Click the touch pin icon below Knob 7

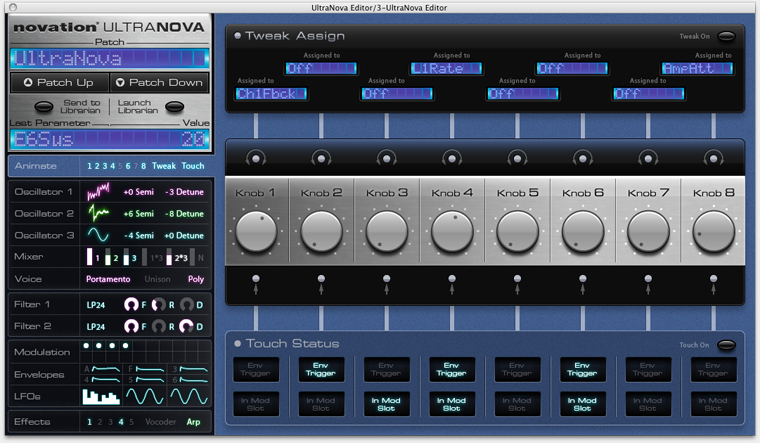(x=648, y=285)
